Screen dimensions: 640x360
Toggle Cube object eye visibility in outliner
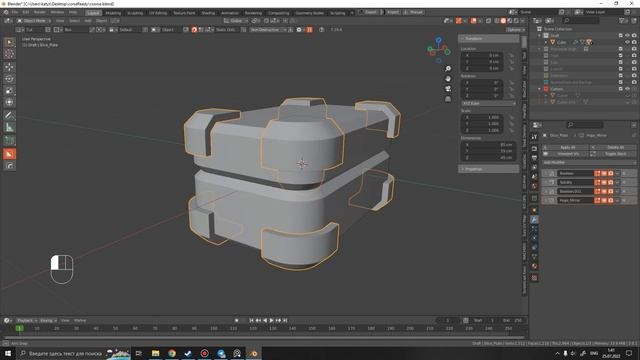[x=627, y=42]
